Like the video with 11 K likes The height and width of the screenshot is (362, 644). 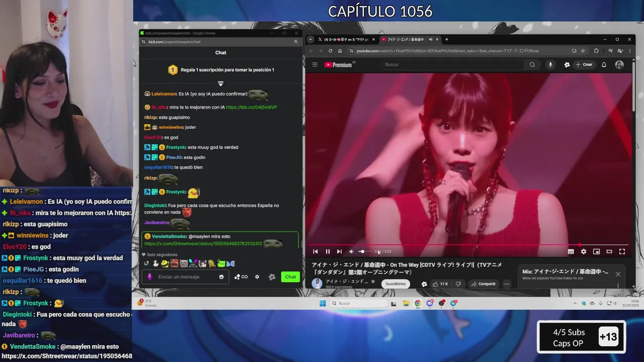[x=440, y=284]
